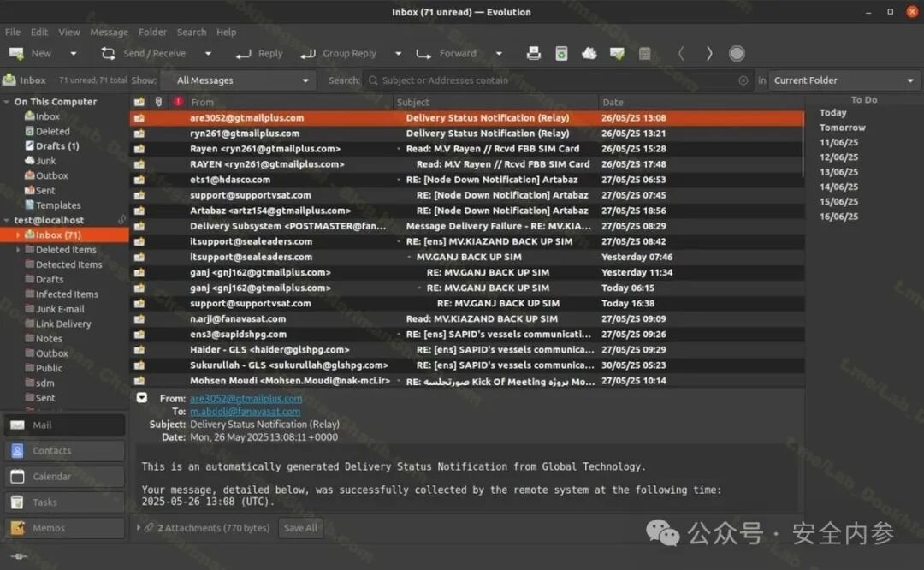
Task: Sort by status column header icon
Action: point(139,102)
